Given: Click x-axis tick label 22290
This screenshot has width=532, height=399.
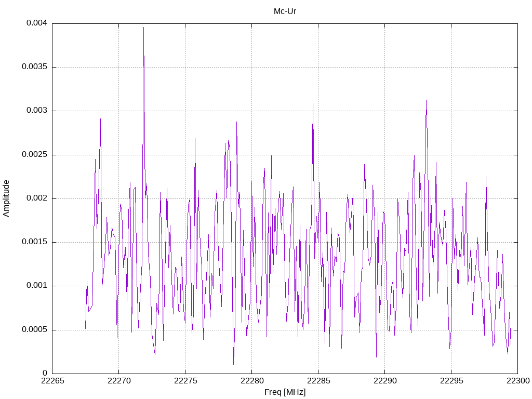Looking at the screenshot, I should [385, 381].
